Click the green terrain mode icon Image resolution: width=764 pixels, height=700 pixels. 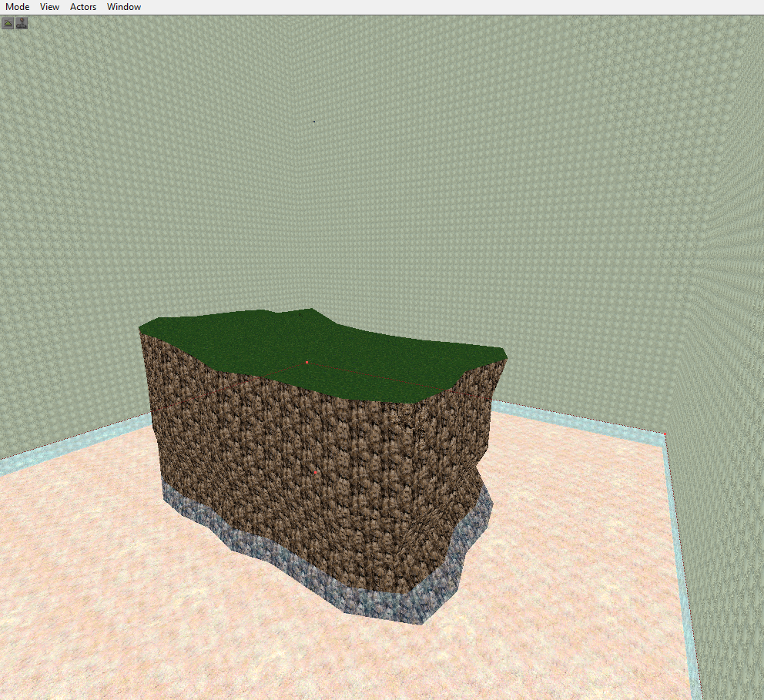click(8, 23)
